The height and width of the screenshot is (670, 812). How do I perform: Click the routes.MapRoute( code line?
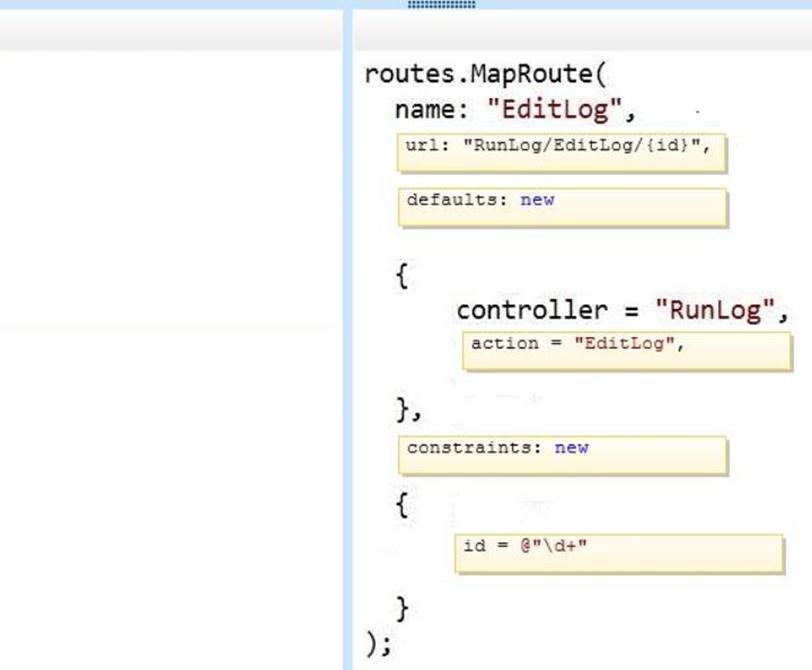click(486, 74)
